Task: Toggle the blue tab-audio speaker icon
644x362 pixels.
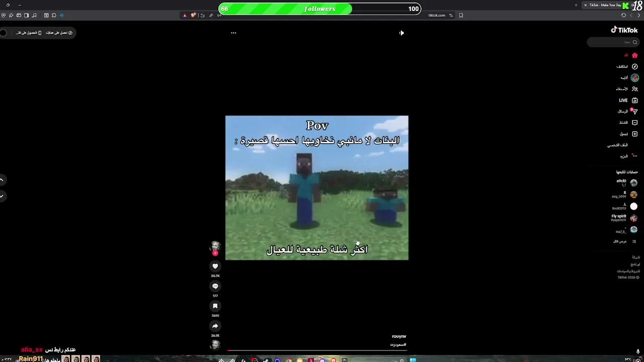Action: (61, 15)
